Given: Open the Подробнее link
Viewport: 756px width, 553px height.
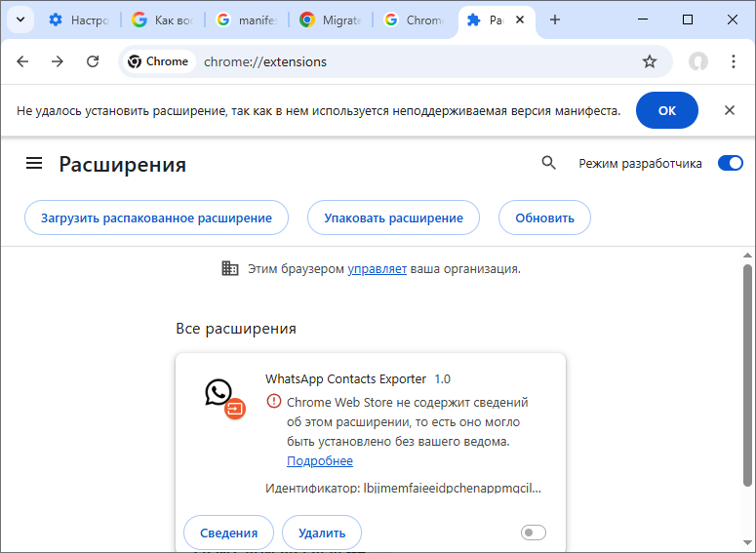Looking at the screenshot, I should (x=320, y=461).
